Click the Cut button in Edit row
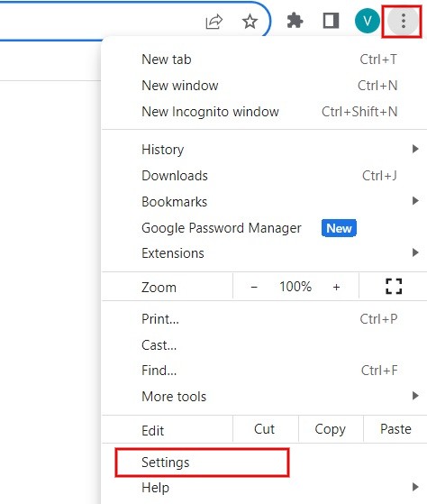427x504 pixels. (265, 429)
